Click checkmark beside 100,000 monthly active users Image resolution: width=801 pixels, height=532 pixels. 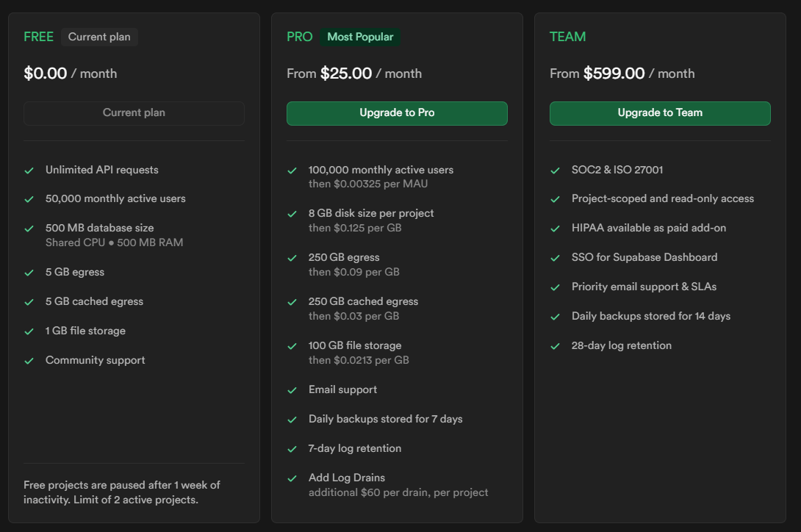point(292,170)
